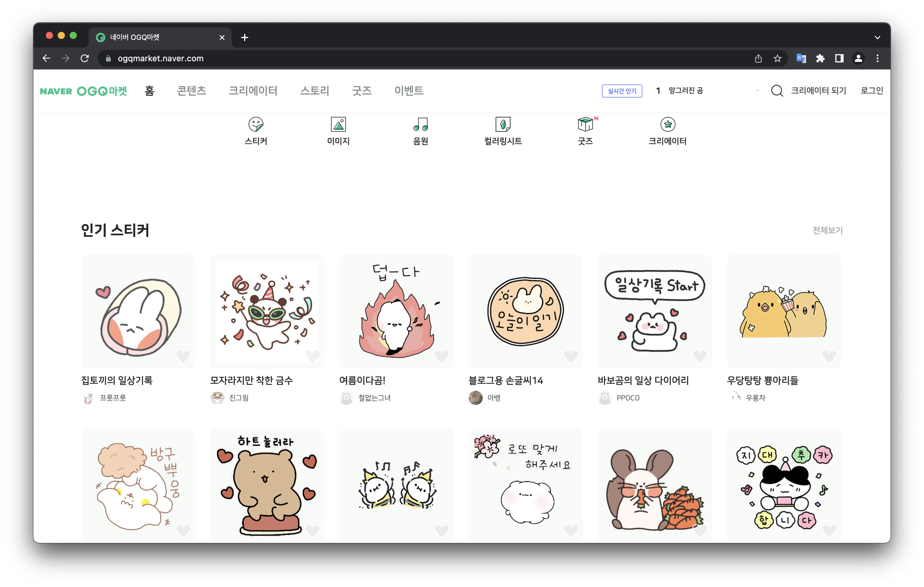
Task: Open the browser profile account menu
Action: pos(859,58)
